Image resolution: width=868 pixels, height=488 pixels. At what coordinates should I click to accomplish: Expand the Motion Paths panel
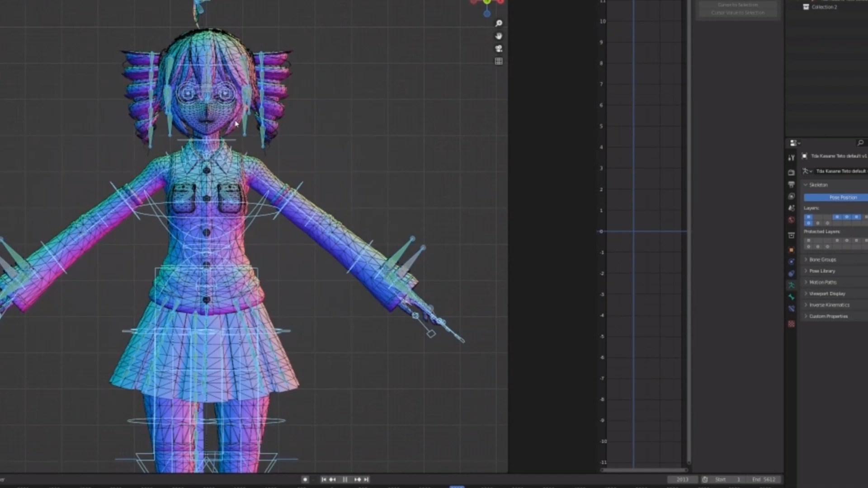coord(806,282)
